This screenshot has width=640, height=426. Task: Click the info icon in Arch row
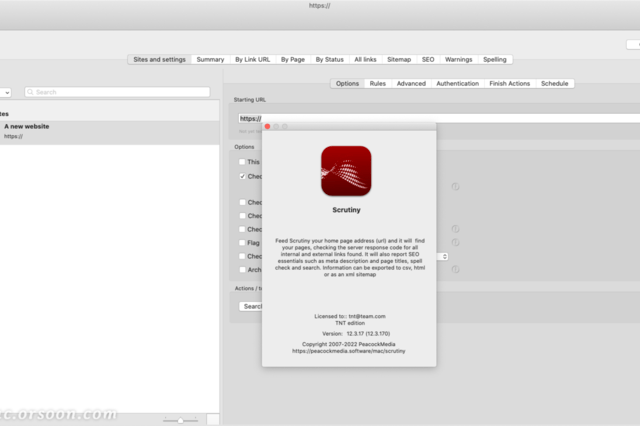pyautogui.click(x=455, y=269)
